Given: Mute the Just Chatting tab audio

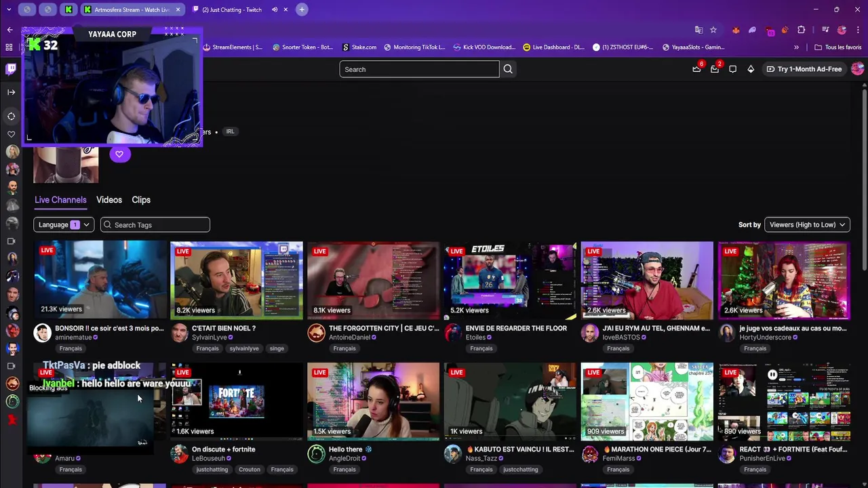Looking at the screenshot, I should (275, 9).
